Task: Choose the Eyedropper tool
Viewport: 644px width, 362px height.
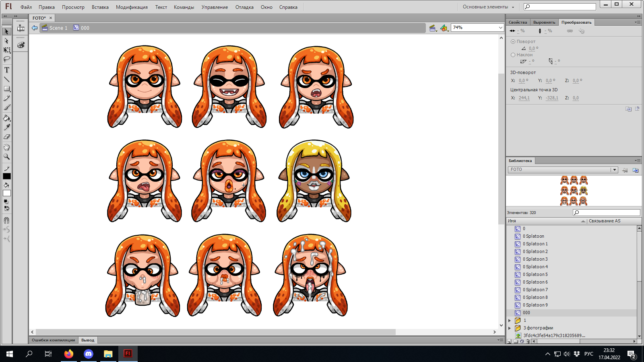Action: [7, 127]
